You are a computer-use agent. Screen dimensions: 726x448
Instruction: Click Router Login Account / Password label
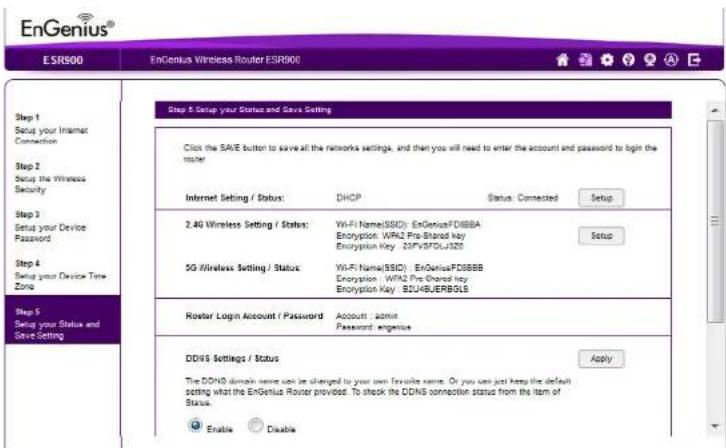pos(254,316)
